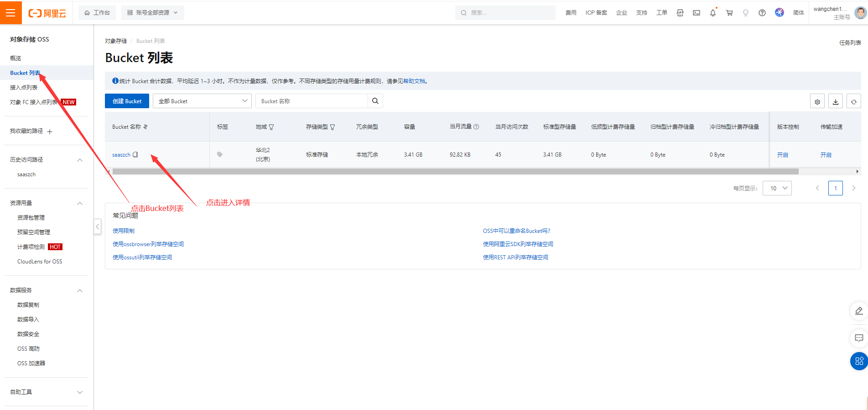Click the table settings gear icon
This screenshot has width=868, height=410.
[x=817, y=102]
